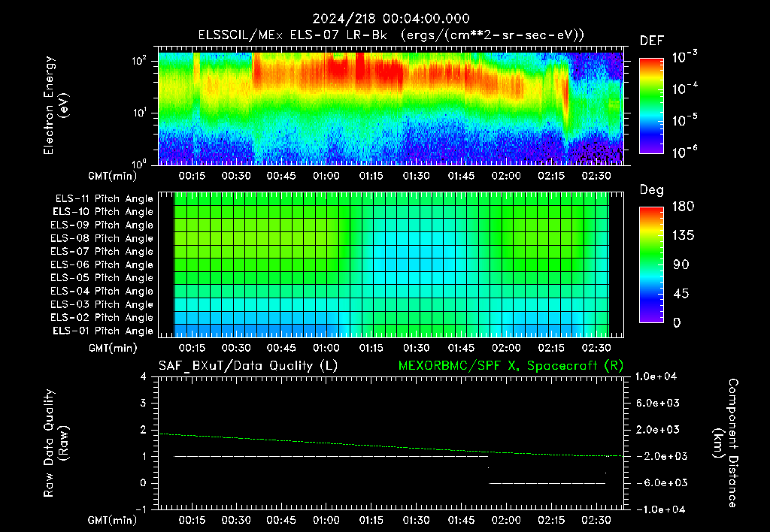The height and width of the screenshot is (532, 770).
Task: Click the ELS-01 Pitch Angle row label
Action: (x=103, y=331)
